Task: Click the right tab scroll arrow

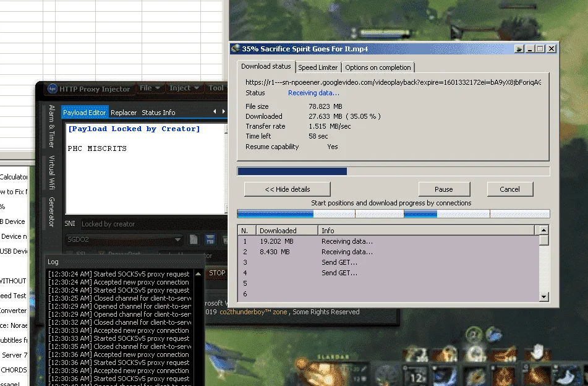Action: tap(223, 111)
